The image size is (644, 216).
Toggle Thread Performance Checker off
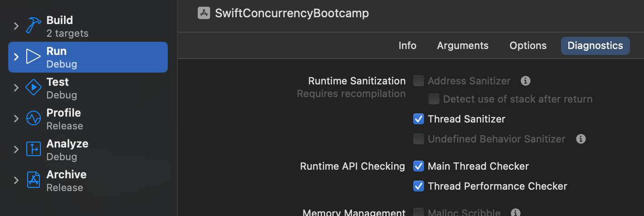pos(419,186)
